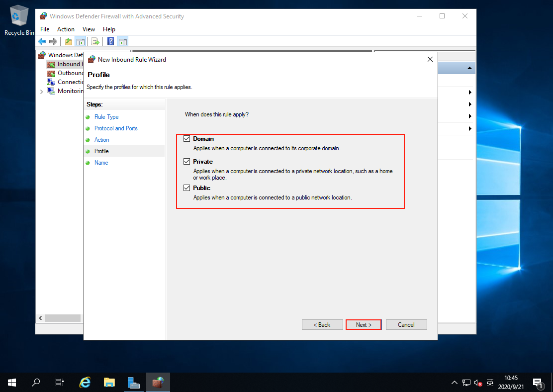Uncheck the Domain profile checkbox
The height and width of the screenshot is (392, 553).
186,139
